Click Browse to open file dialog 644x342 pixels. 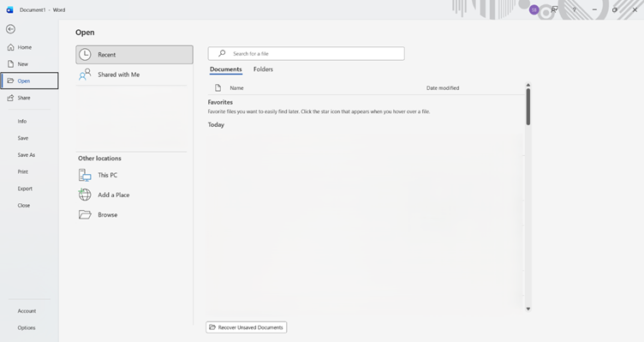coord(134,214)
